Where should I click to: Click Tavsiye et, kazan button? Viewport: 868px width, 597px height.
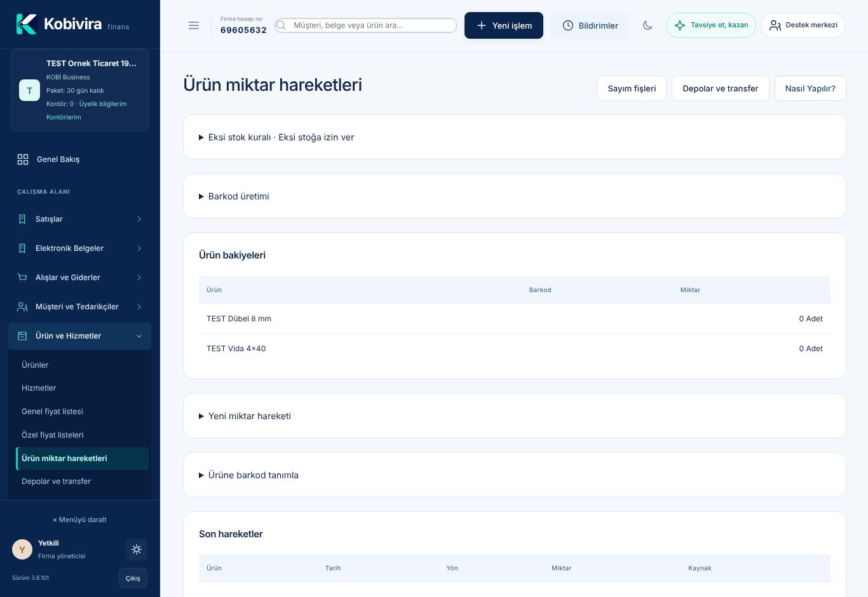tap(711, 25)
